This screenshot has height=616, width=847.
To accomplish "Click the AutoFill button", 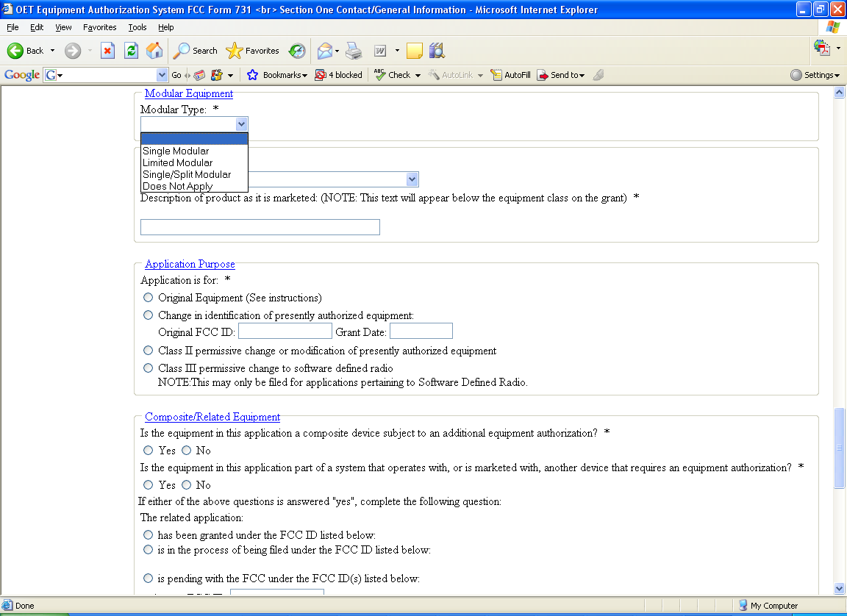I will (510, 75).
